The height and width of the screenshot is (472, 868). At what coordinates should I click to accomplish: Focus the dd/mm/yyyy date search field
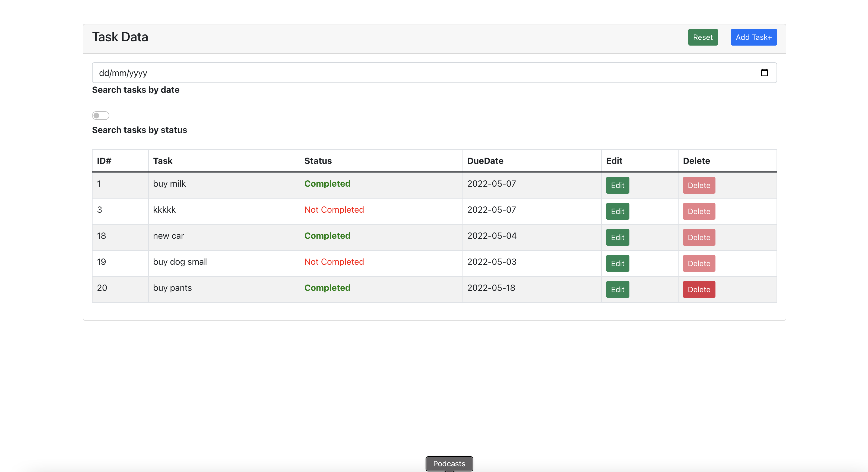click(434, 73)
